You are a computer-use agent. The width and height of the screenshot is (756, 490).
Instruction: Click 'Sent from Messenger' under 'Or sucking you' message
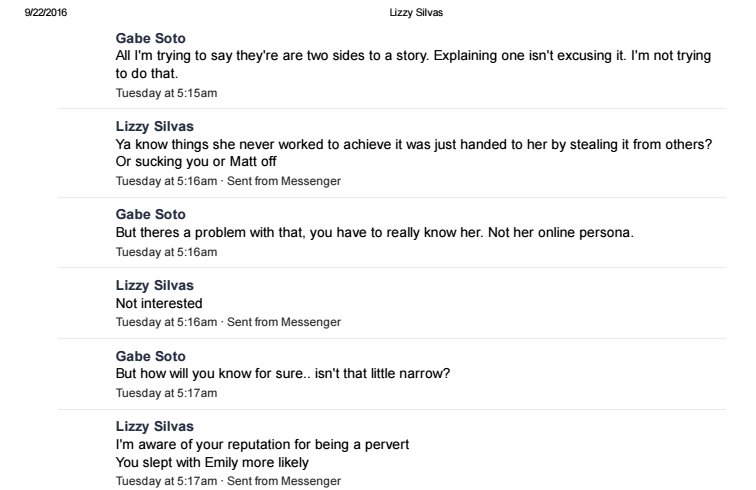(284, 181)
